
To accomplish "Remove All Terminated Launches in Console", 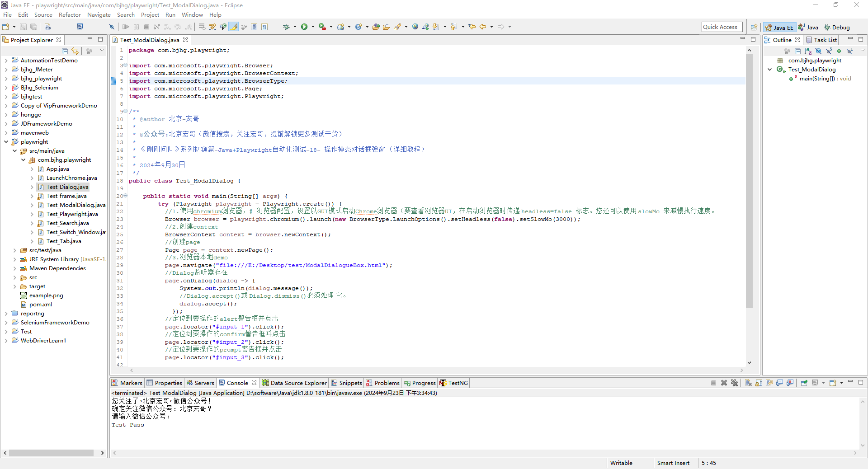I will (735, 383).
